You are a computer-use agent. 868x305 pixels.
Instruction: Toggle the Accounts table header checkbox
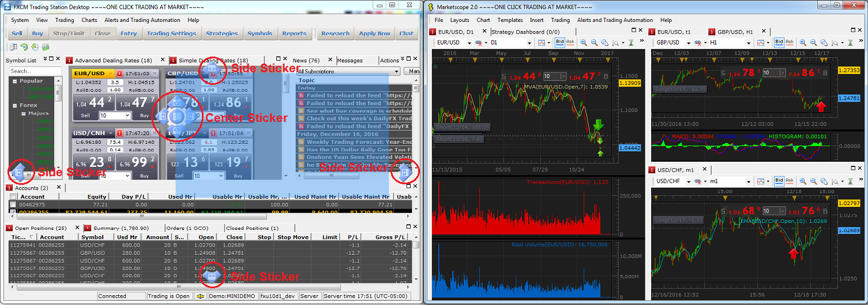13,197
